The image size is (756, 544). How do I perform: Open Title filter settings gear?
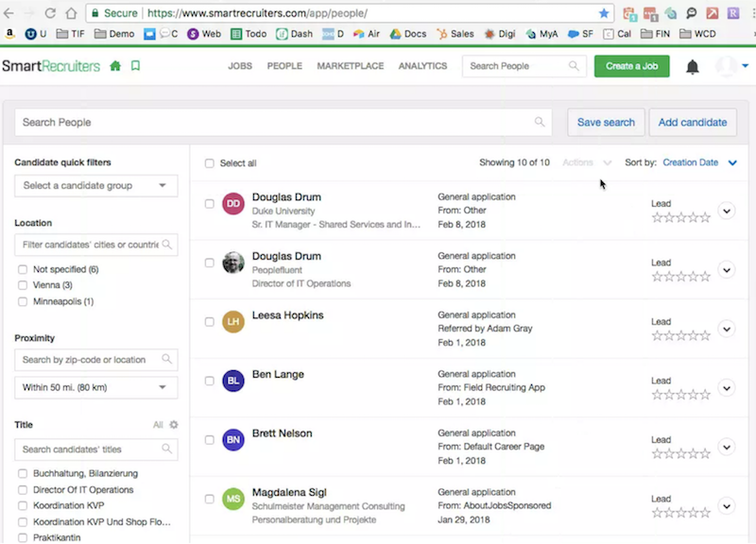[x=174, y=424]
